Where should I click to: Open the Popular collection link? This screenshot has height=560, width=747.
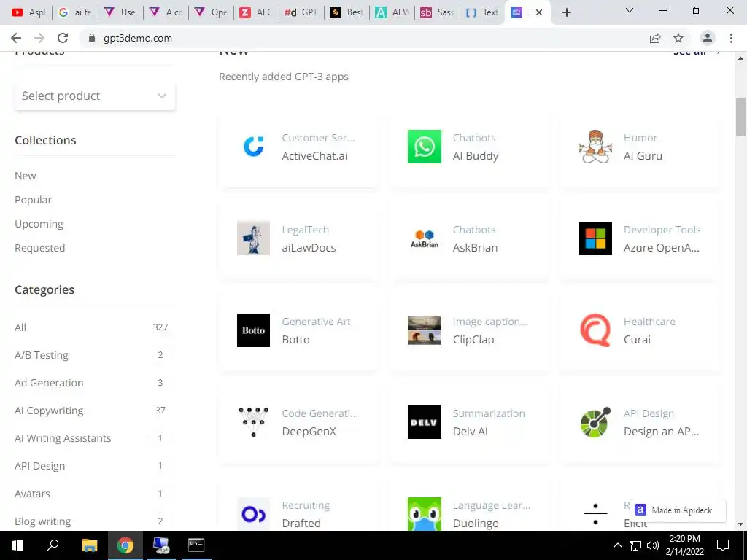pyautogui.click(x=34, y=200)
